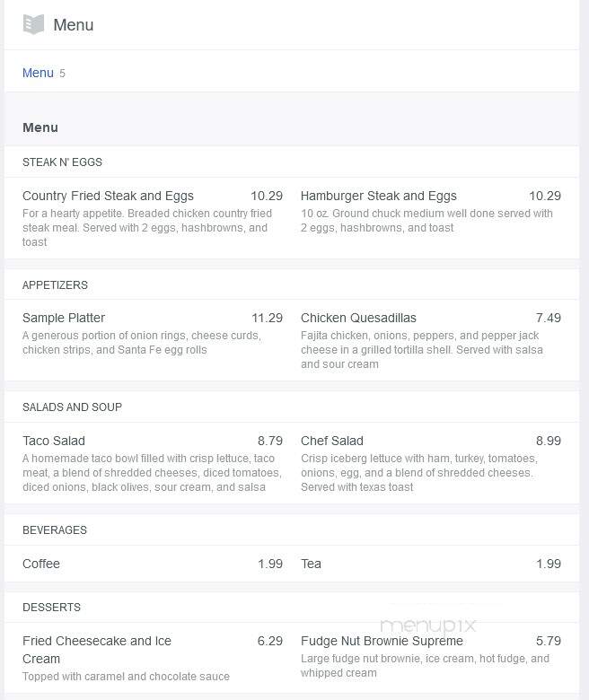Open the blue Menu link
Screen dimensions: 589x700
38,73
